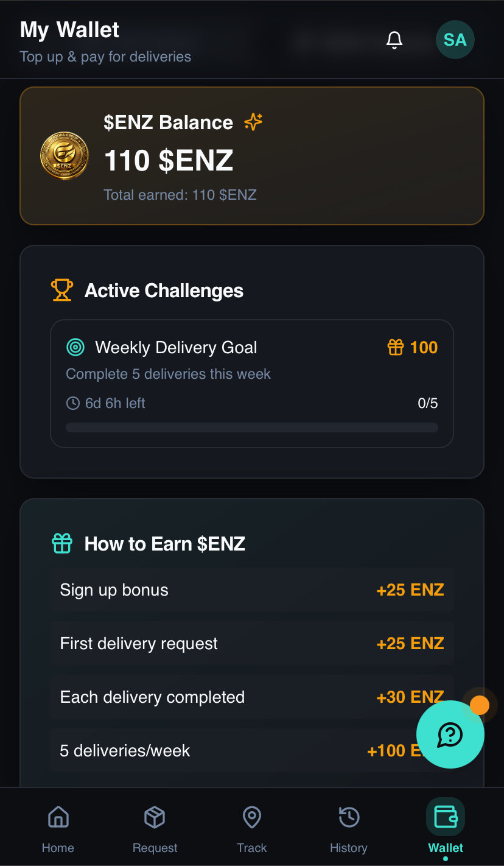Click the Weekly Delivery Goal target icon
Viewport: 504px width, 866px height.
75,348
